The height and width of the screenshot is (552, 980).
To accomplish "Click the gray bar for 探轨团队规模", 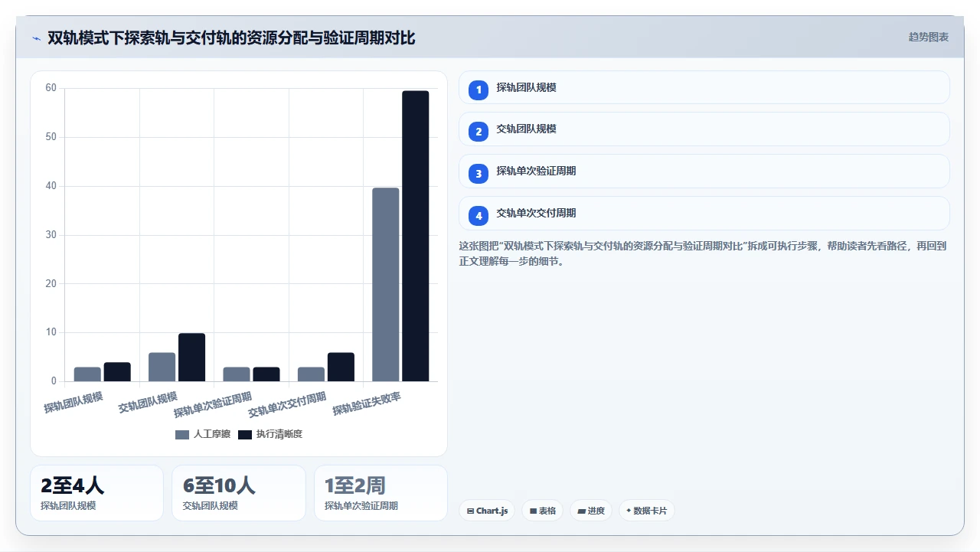I will pos(87,374).
